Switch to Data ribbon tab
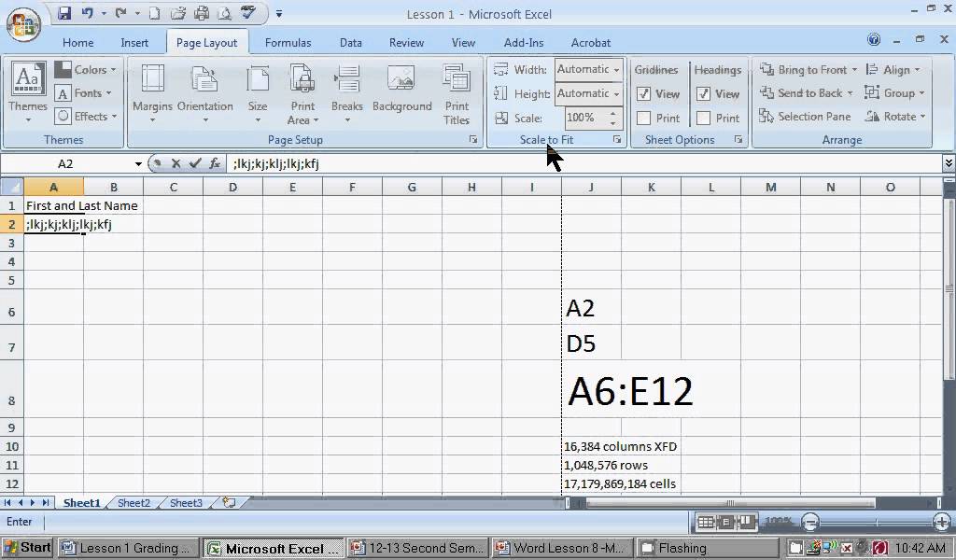 pos(351,43)
